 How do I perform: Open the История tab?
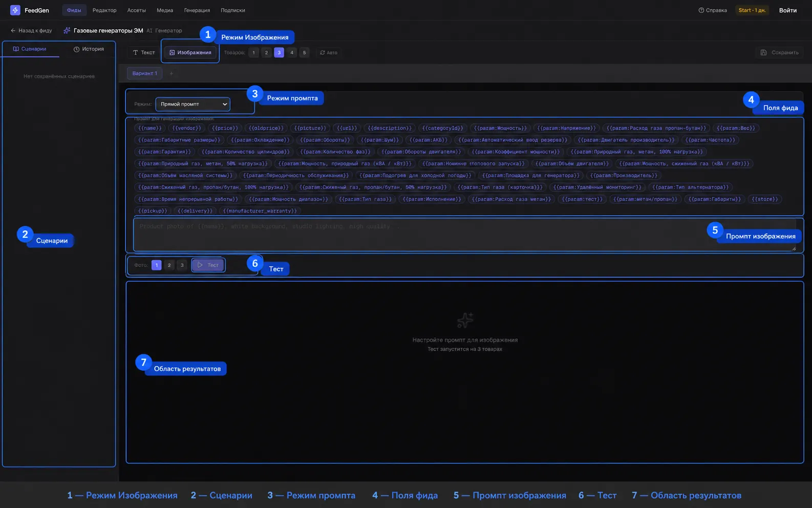[x=89, y=49]
